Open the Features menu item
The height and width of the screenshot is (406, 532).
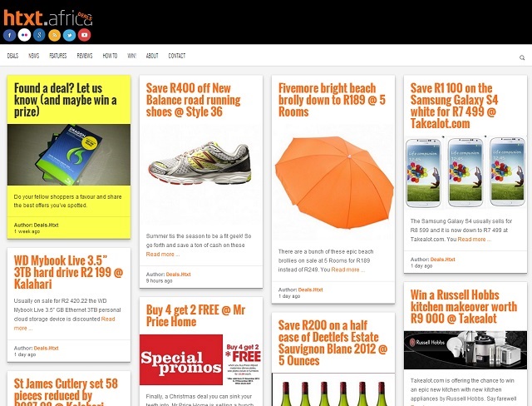pos(58,56)
